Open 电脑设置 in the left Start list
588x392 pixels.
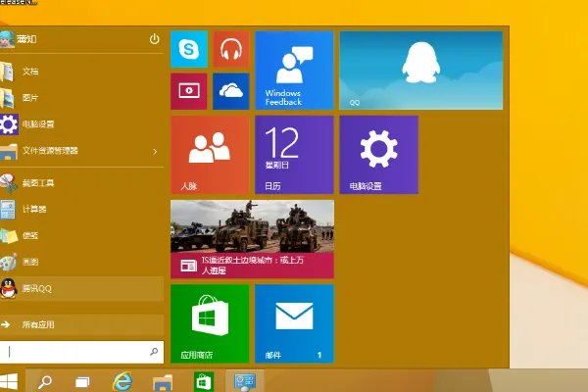[81, 123]
